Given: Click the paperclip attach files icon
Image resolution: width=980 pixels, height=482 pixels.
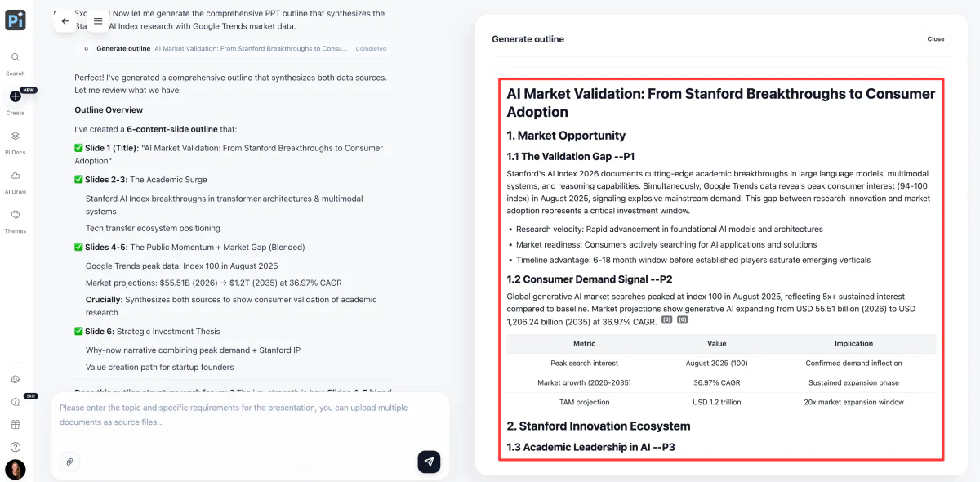Looking at the screenshot, I should click(x=70, y=462).
